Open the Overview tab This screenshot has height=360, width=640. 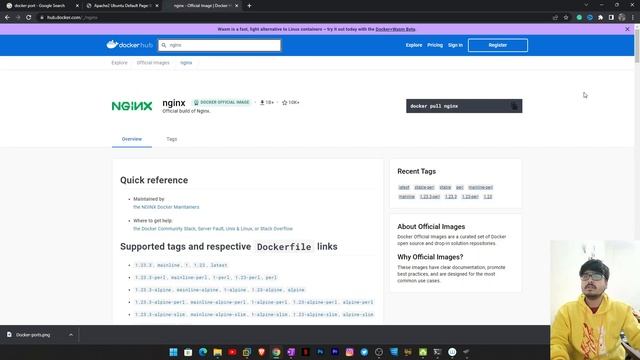(x=132, y=139)
